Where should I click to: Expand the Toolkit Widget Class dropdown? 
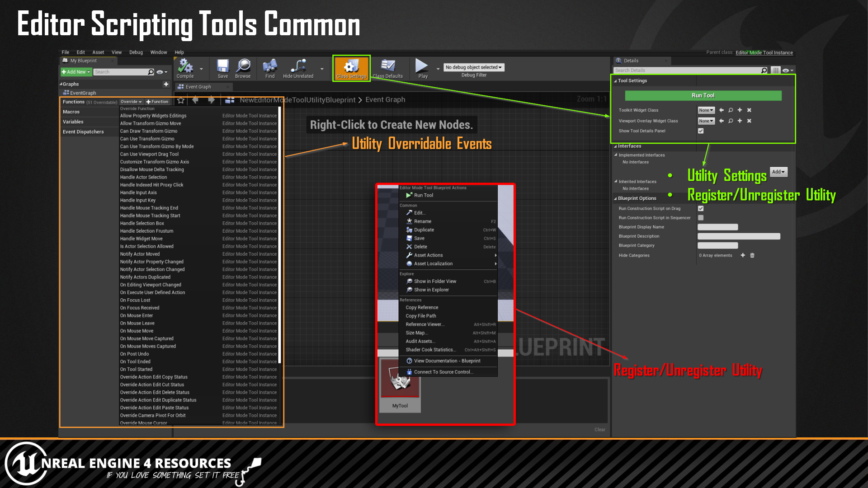point(707,110)
